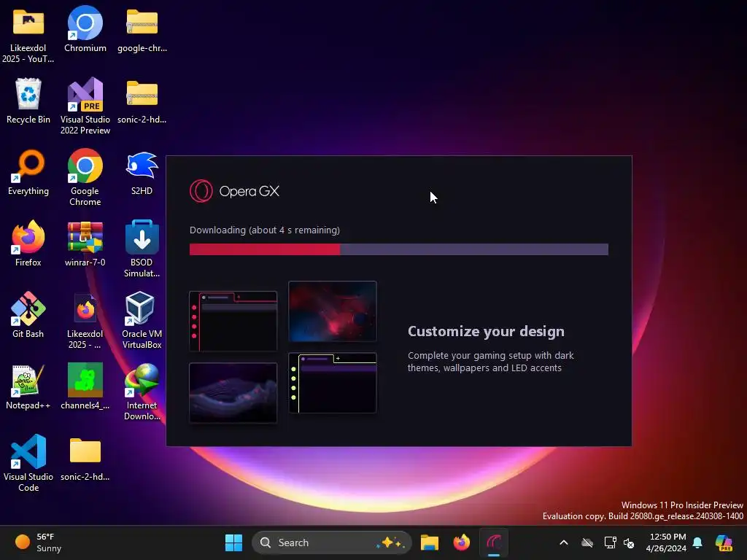Launch Git Bash

click(28, 315)
